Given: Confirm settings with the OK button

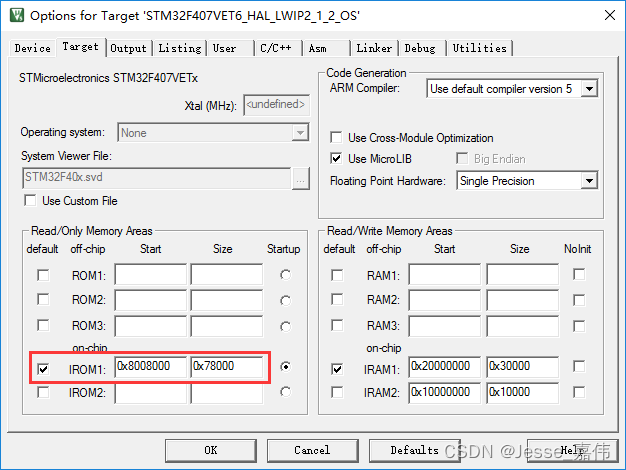Looking at the screenshot, I should pos(211,450).
